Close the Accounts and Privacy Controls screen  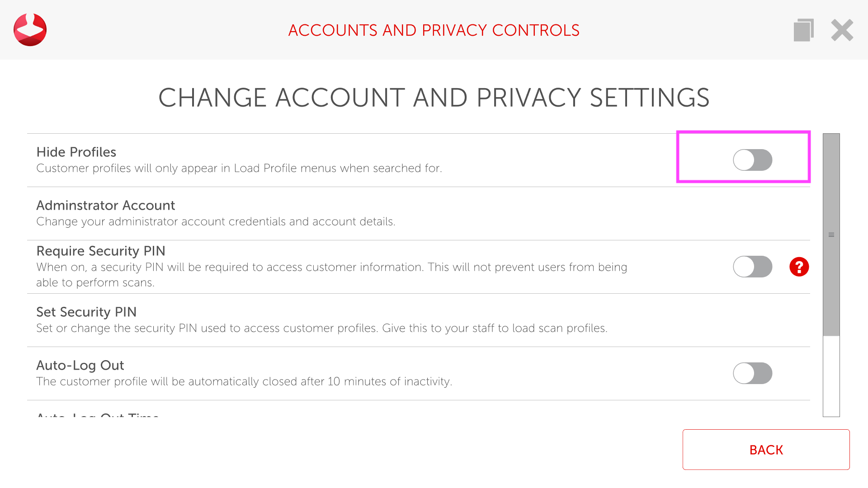(x=842, y=30)
